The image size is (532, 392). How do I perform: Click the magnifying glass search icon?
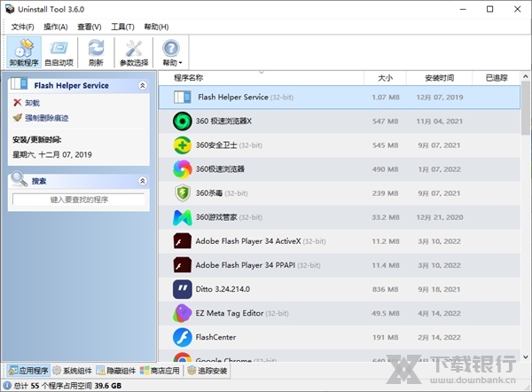pyautogui.click(x=19, y=179)
